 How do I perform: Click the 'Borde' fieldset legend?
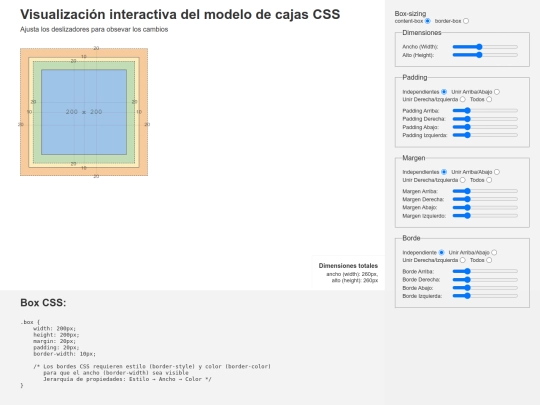click(x=411, y=238)
